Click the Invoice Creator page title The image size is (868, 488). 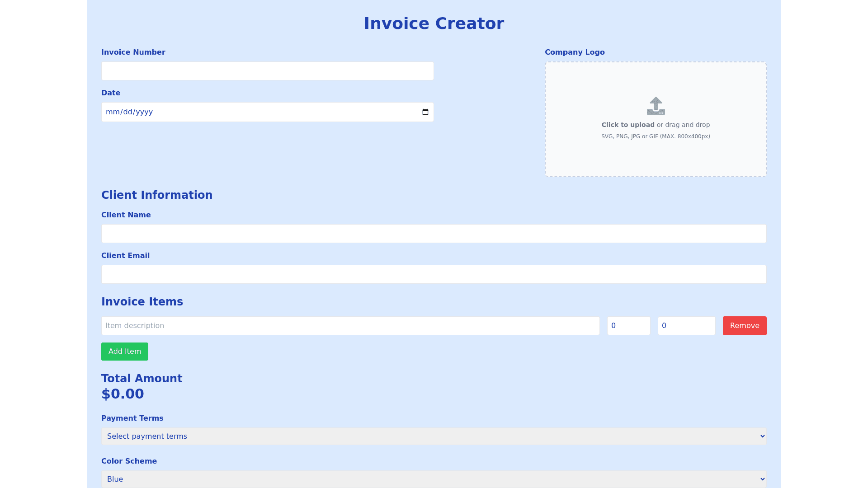(x=434, y=23)
